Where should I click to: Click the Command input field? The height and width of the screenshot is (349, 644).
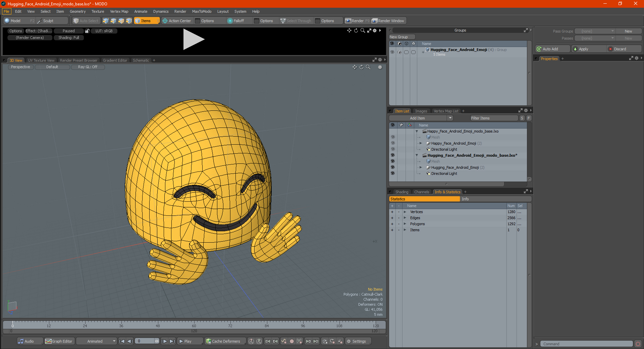tap(586, 344)
